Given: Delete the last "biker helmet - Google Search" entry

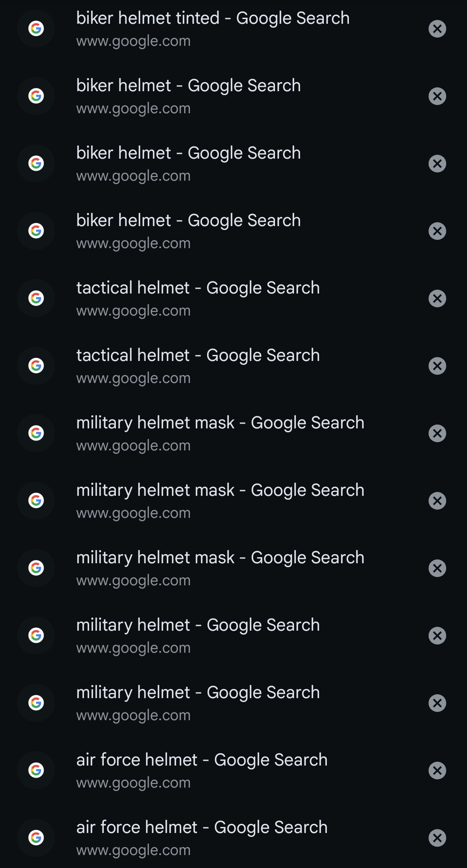Looking at the screenshot, I should 437,231.
